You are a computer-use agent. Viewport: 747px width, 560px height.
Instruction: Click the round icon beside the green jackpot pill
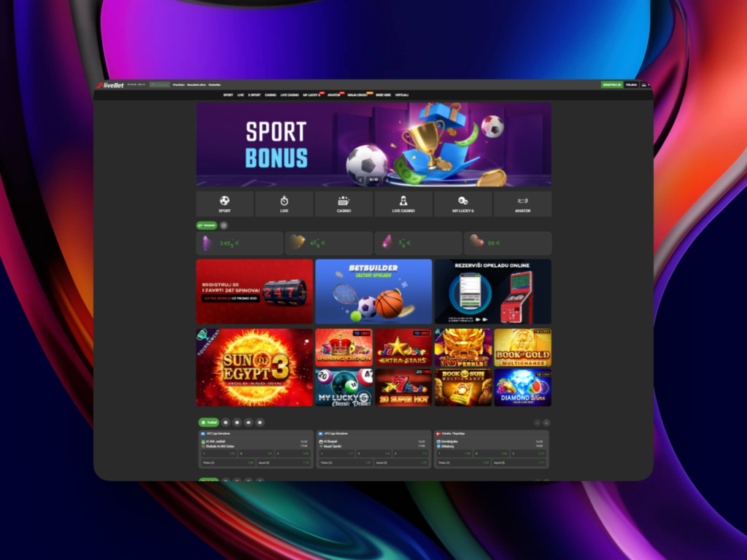[224, 226]
